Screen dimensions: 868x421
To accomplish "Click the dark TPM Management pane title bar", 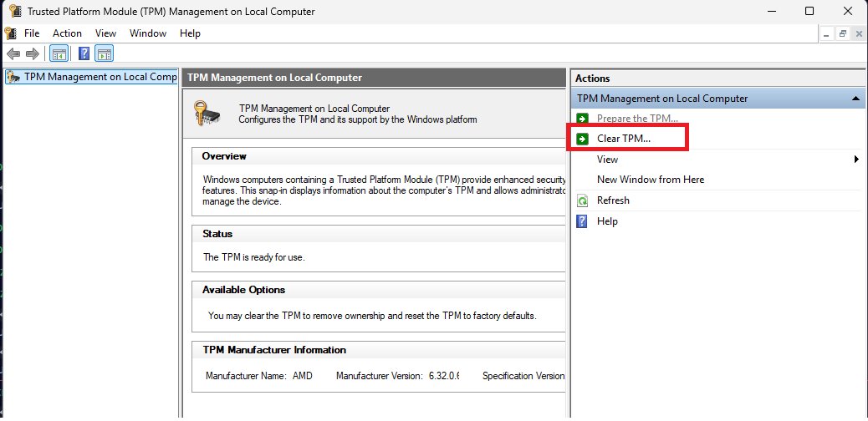I will [374, 78].
